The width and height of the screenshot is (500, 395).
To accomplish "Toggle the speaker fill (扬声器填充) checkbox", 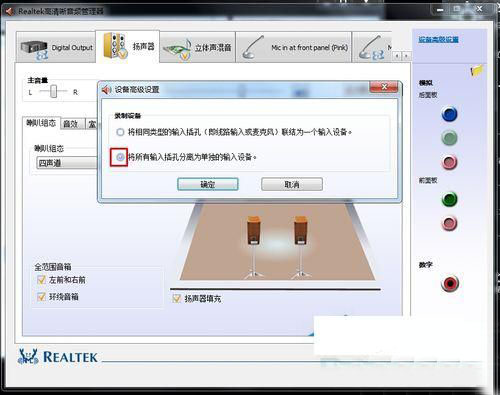I will point(177,298).
